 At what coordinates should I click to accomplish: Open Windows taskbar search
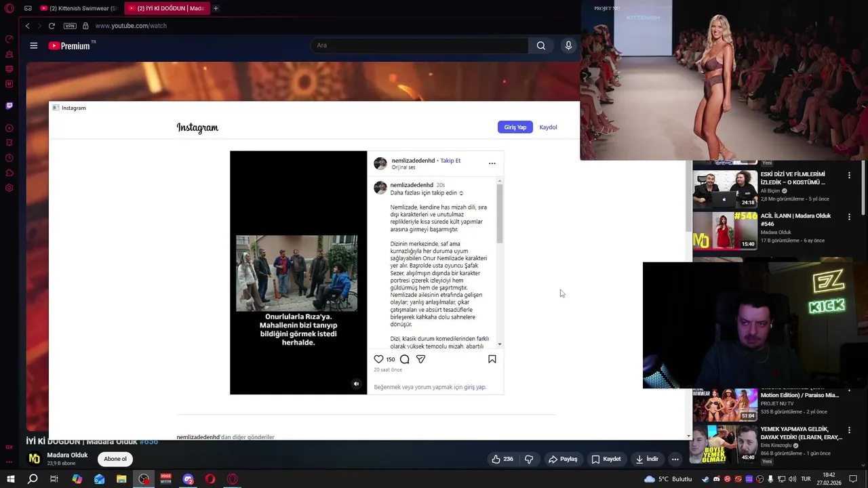(x=32, y=479)
